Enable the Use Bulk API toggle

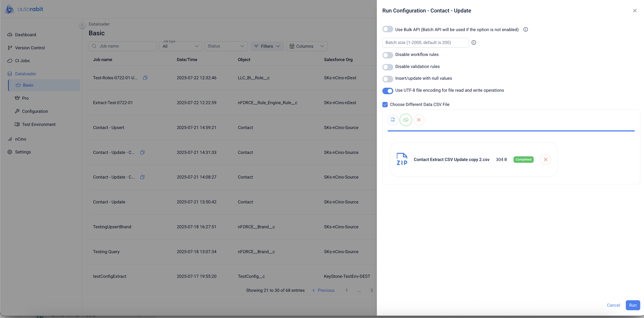pyautogui.click(x=387, y=29)
